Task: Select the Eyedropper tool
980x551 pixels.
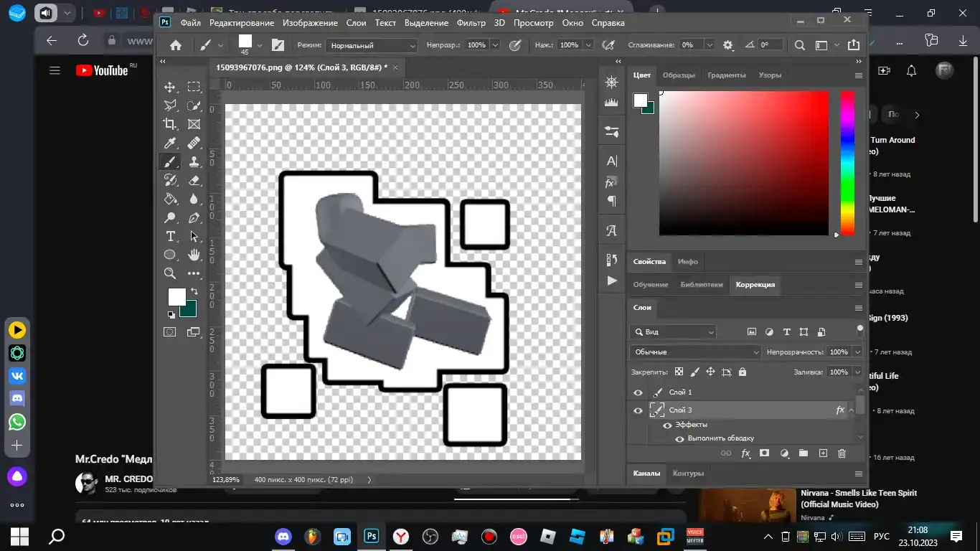Action: click(170, 143)
